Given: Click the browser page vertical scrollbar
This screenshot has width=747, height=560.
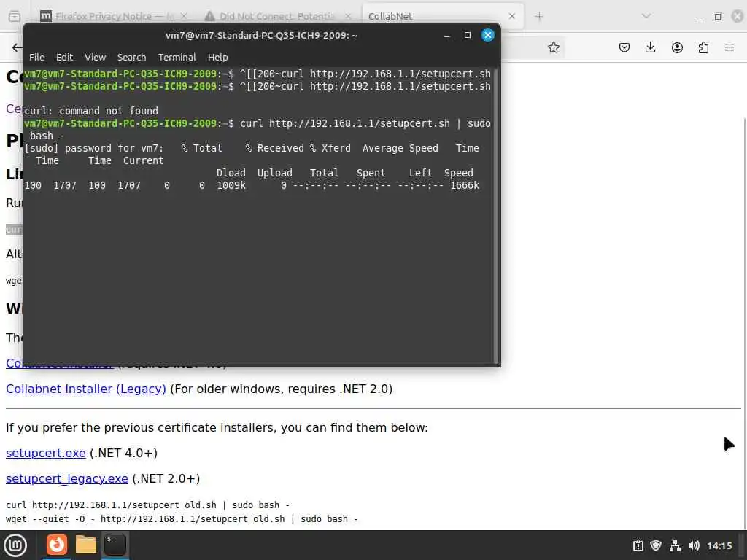Looking at the screenshot, I should [x=745, y=324].
